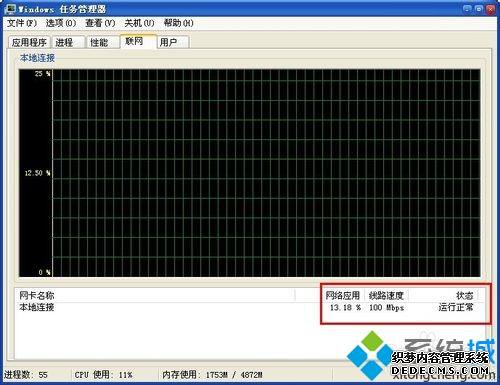Switch to the 用户 tab
This screenshot has width=500, height=385.
173,42
